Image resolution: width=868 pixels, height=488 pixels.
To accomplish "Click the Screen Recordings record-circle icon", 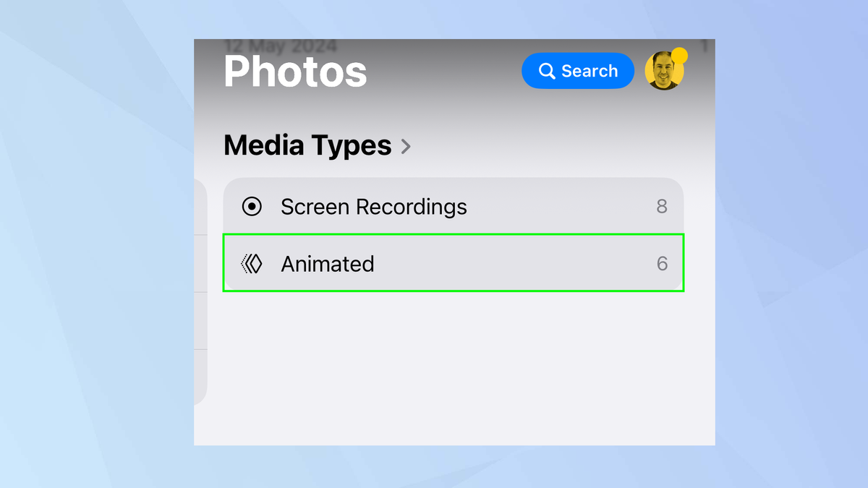I will coord(252,207).
